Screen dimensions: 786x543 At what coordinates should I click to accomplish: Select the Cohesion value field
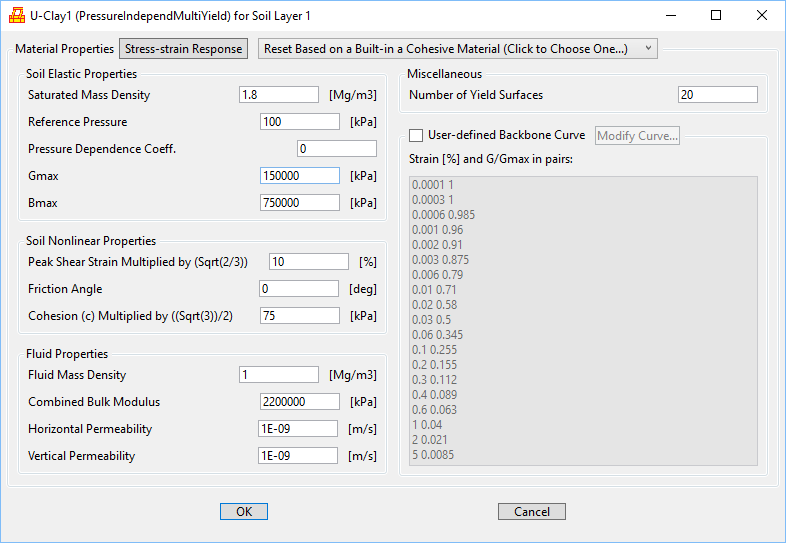[299, 315]
